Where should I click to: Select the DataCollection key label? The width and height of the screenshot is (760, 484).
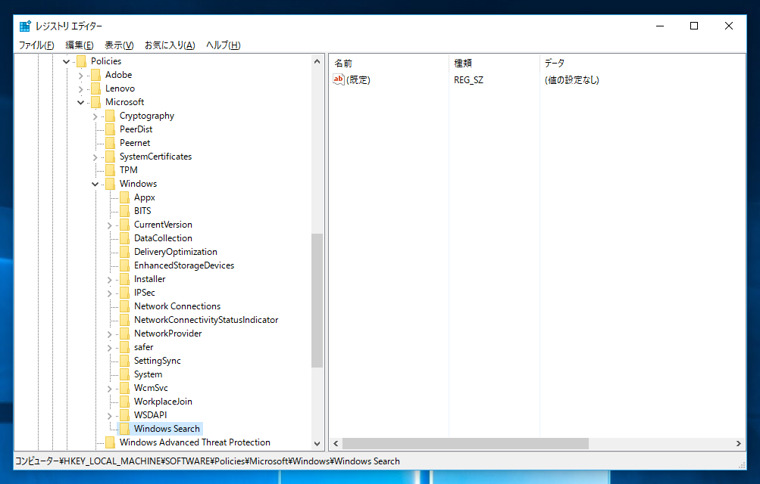[163, 238]
